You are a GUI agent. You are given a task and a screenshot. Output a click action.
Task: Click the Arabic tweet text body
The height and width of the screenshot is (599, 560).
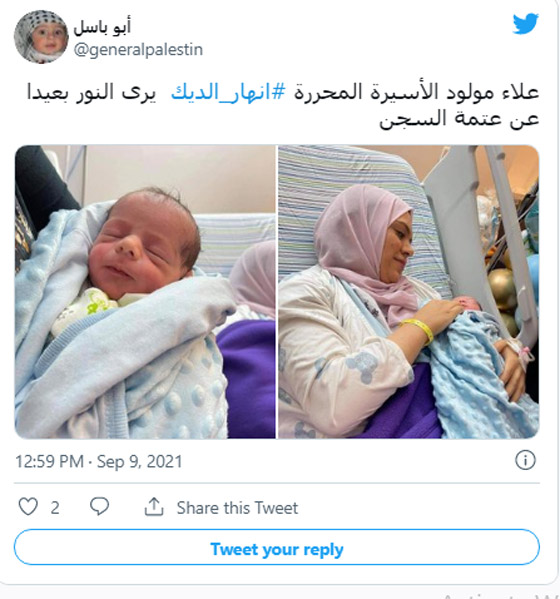283,105
